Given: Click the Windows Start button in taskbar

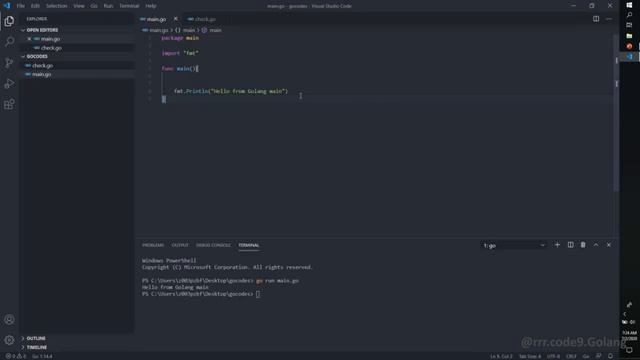Looking at the screenshot, I should pyautogui.click(x=629, y=5).
